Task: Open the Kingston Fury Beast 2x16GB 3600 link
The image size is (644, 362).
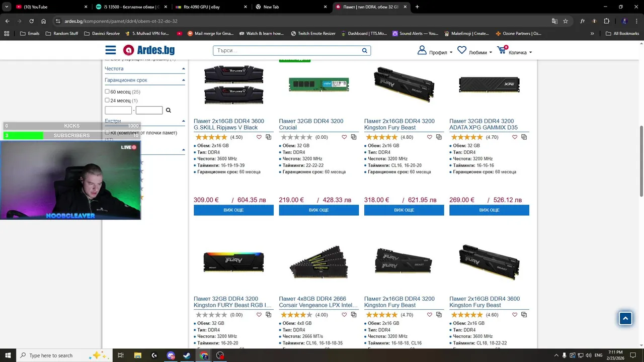Action: 485,302
